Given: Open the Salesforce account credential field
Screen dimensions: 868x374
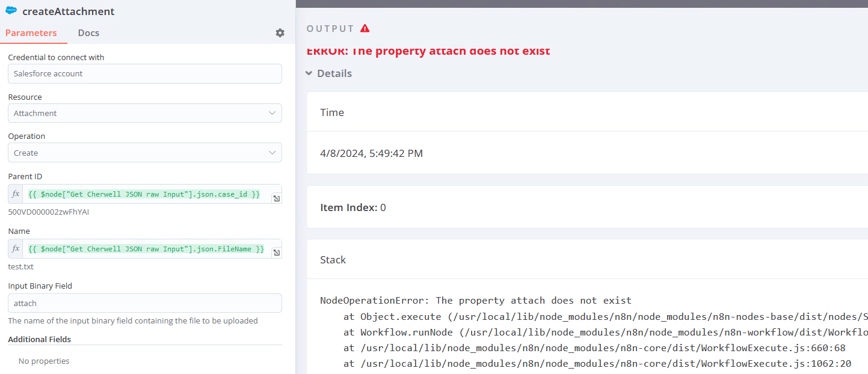Looking at the screenshot, I should tap(145, 74).
